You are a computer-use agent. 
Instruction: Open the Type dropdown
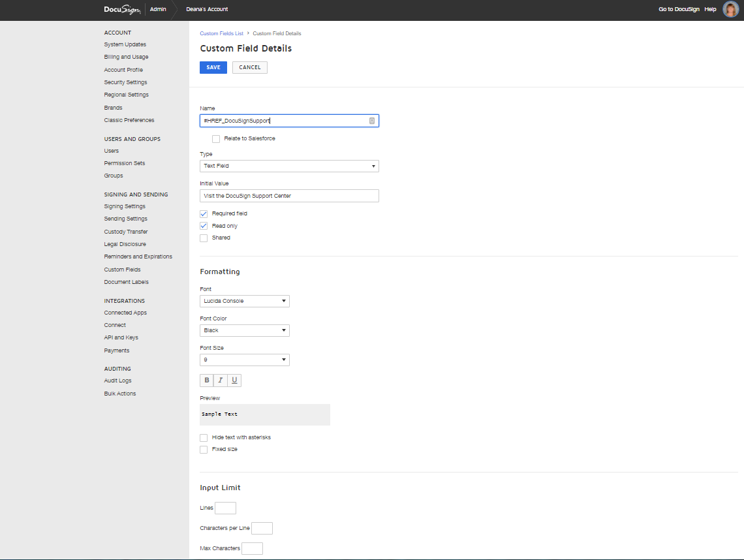[x=289, y=166]
